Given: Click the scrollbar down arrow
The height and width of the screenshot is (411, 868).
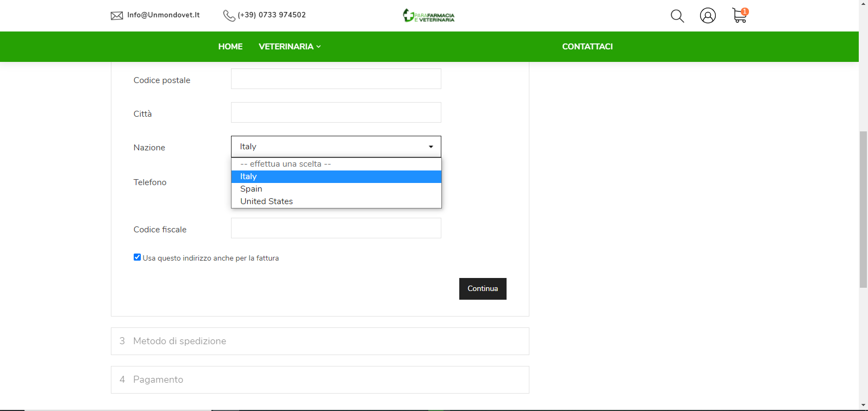Looking at the screenshot, I should (863, 406).
